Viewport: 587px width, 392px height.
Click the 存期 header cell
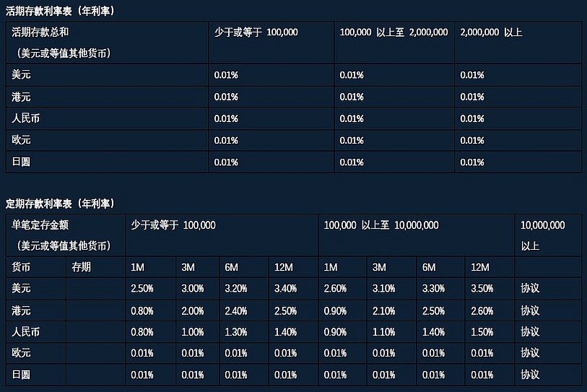81,267
